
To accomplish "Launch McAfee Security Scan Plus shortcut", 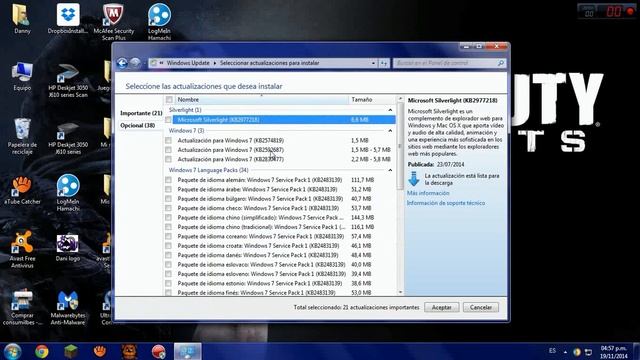I will pyautogui.click(x=113, y=22).
